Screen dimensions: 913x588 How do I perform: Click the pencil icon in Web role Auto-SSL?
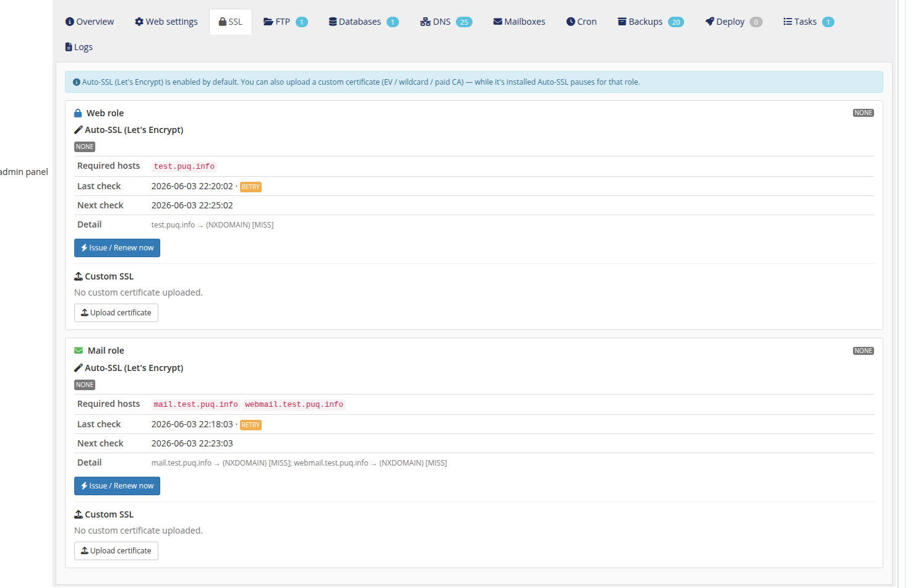79,130
